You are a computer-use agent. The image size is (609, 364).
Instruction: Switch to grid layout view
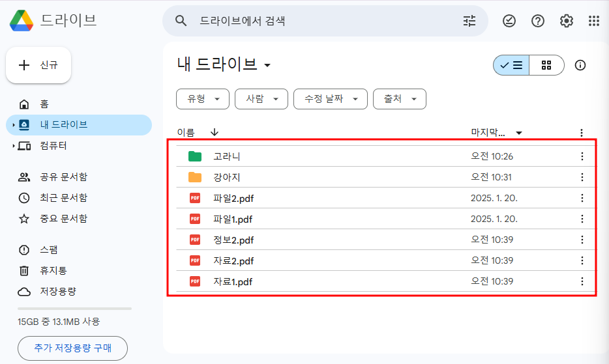tap(546, 65)
